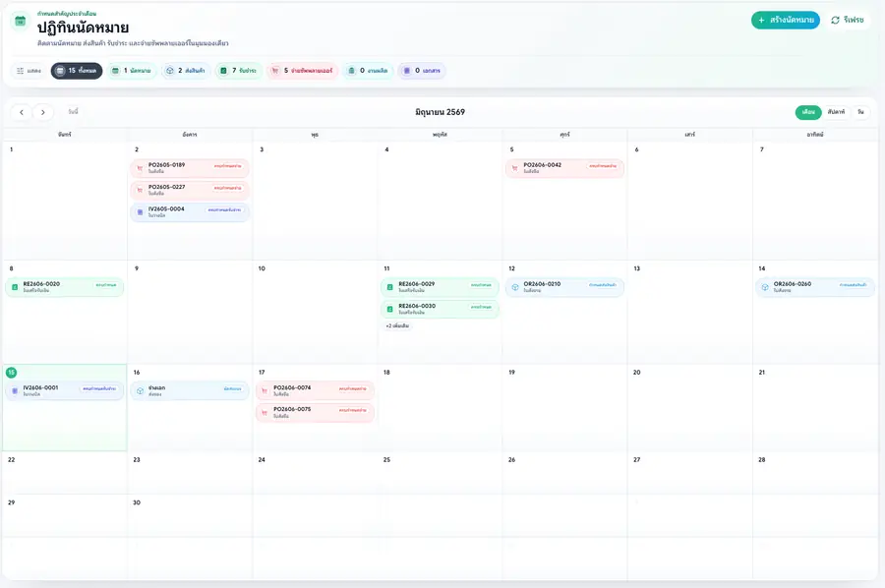Toggle the 0 งานผลิต filter chip

pyautogui.click(x=368, y=71)
